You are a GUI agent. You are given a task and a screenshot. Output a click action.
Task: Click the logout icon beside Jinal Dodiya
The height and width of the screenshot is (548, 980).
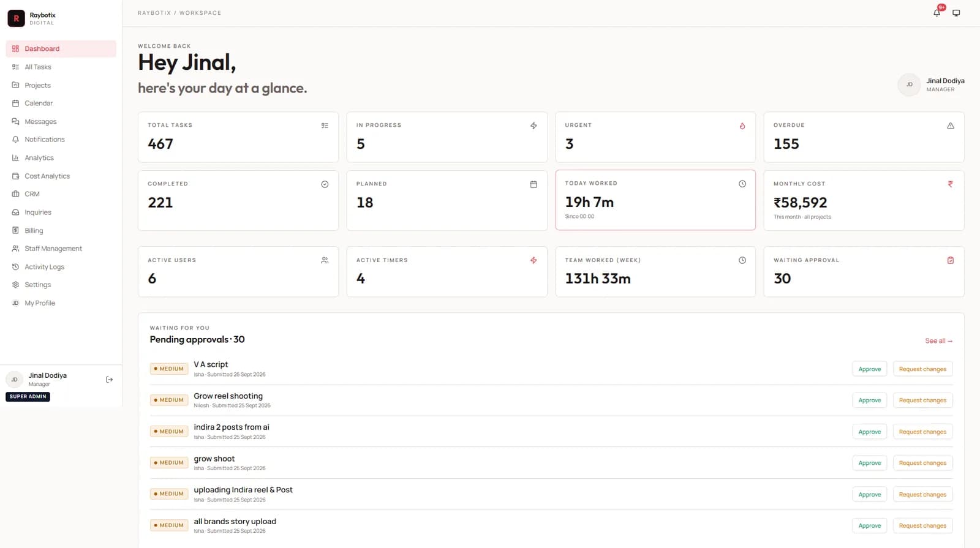[x=109, y=380]
